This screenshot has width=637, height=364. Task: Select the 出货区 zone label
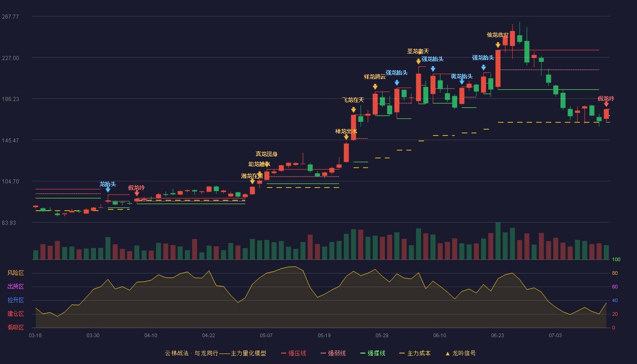pos(15,287)
